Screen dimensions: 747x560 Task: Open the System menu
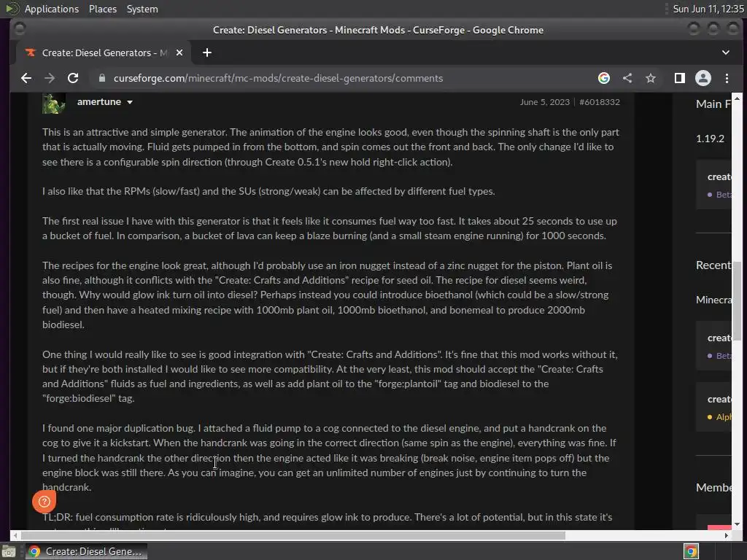pos(142,9)
